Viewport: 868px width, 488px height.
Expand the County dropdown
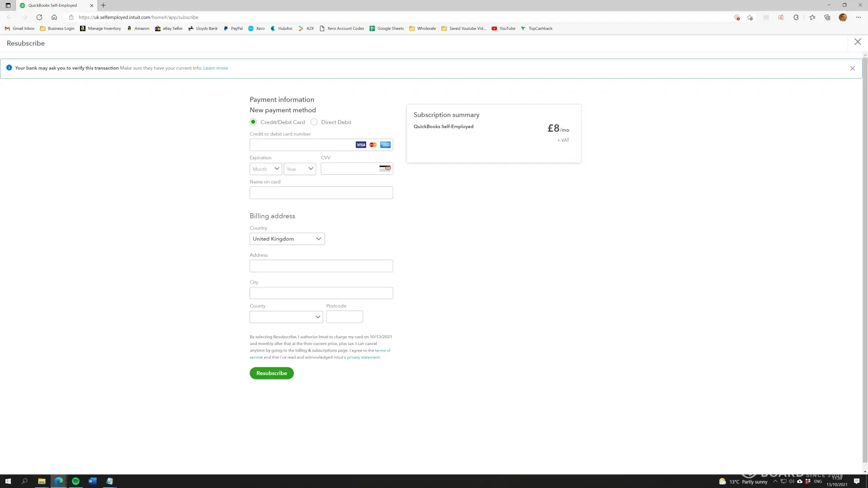click(x=286, y=317)
